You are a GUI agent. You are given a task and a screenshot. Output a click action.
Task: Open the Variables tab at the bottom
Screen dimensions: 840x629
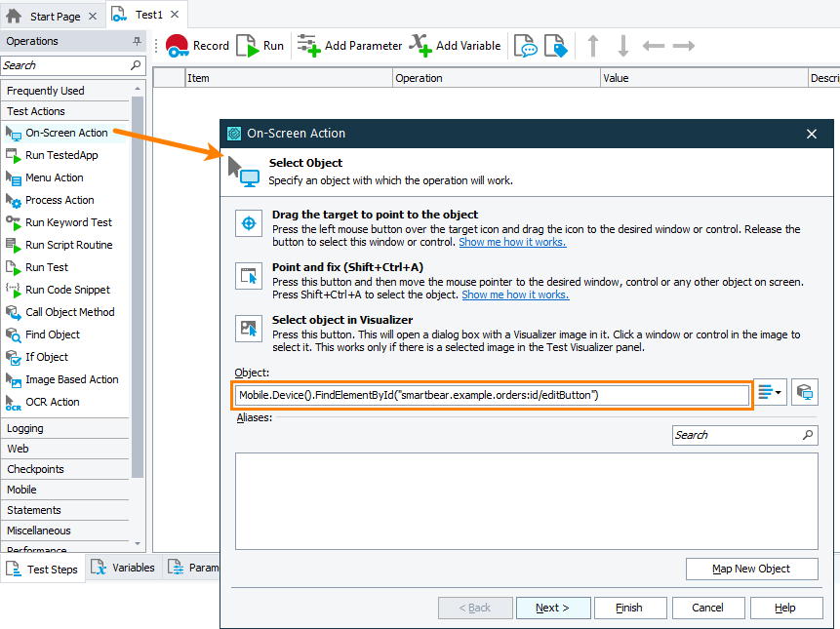tap(124, 567)
